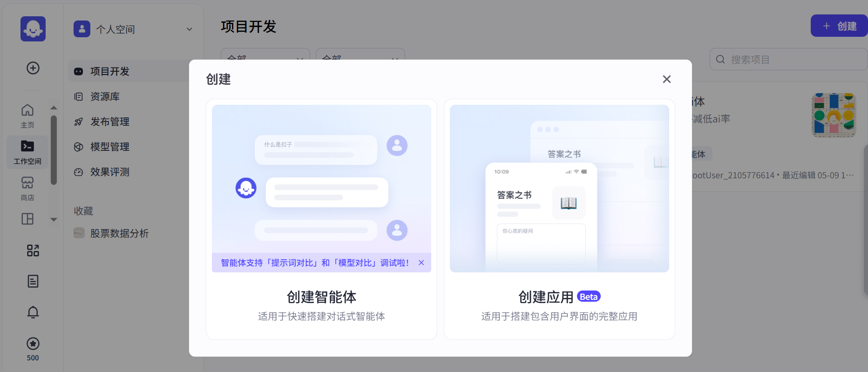Click the Coze logo icon
Image resolution: width=868 pixels, height=372 pixels.
(33, 29)
